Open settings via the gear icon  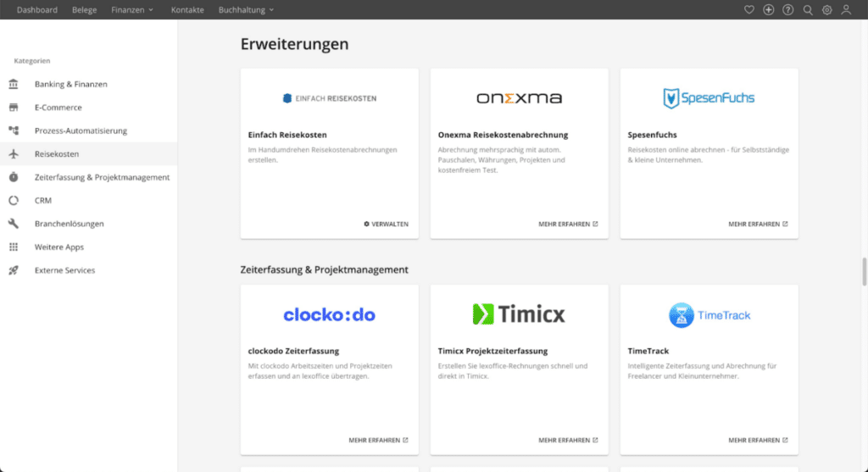tap(826, 9)
